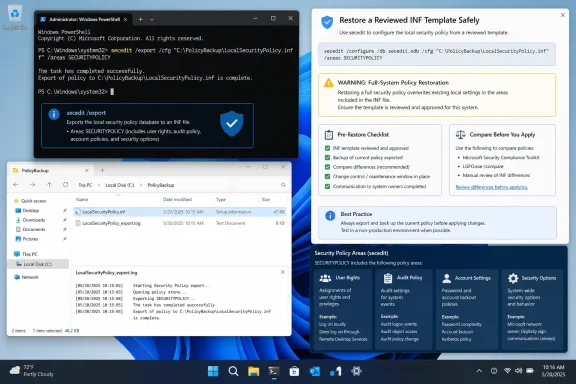Click the Best Practice info icon
The image size is (576, 384).
(330, 216)
